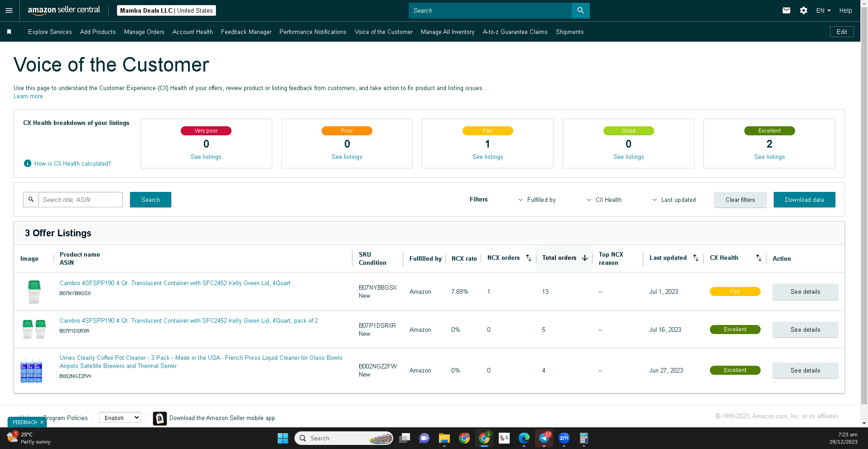Open the Mamba Deals LLC account switcher
The width and height of the screenshot is (868, 449).
[x=166, y=10]
